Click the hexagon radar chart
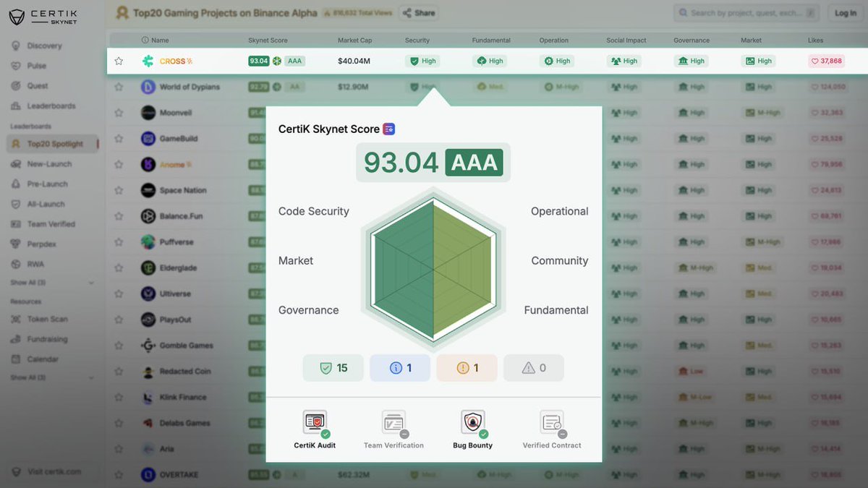 coord(433,269)
